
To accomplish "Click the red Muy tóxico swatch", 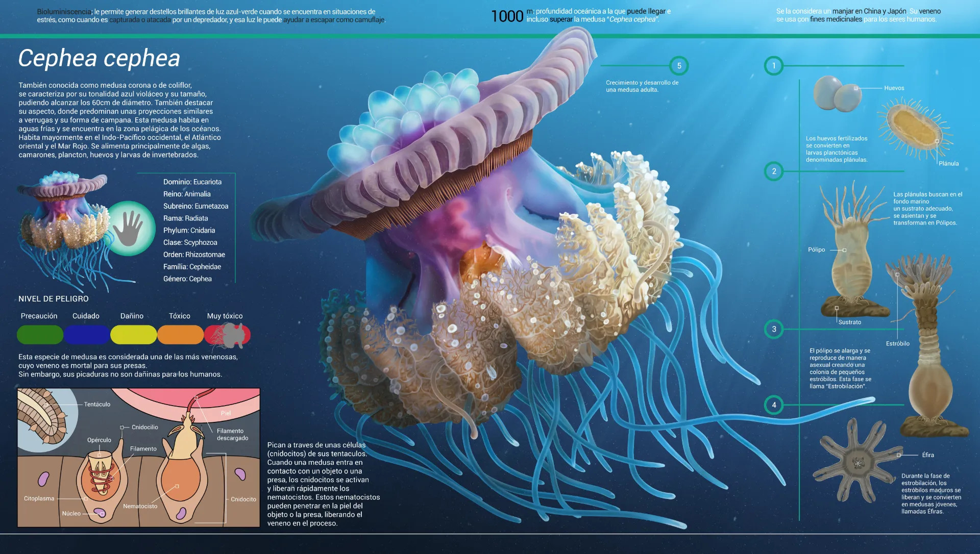I will coord(227,335).
